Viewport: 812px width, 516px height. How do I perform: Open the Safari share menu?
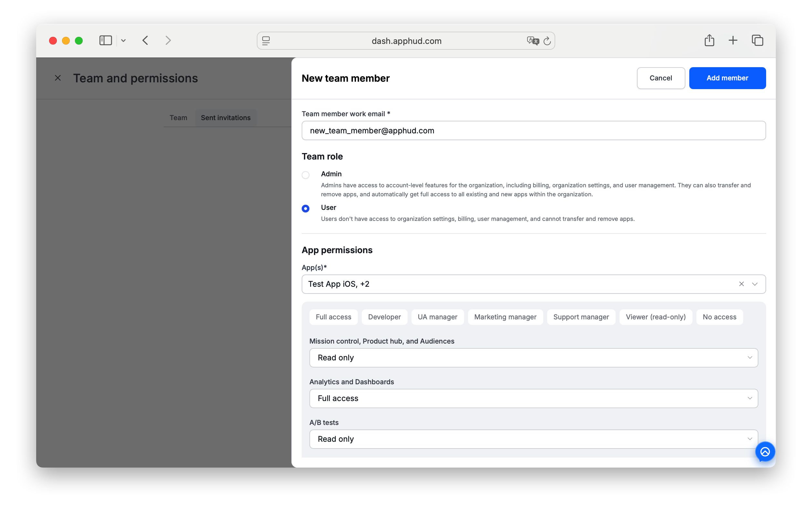[x=709, y=40]
